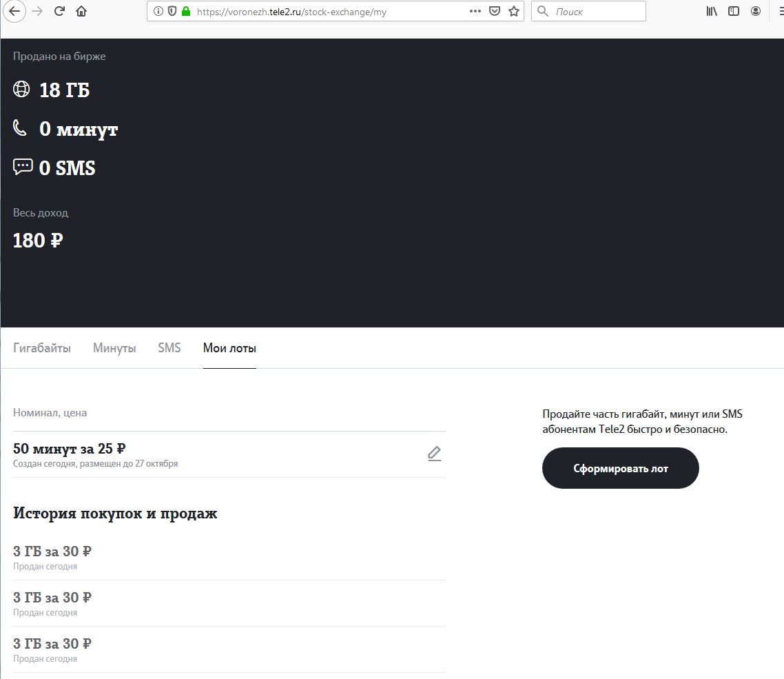Open the SMS tab
The height and width of the screenshot is (679, 784).
(169, 347)
